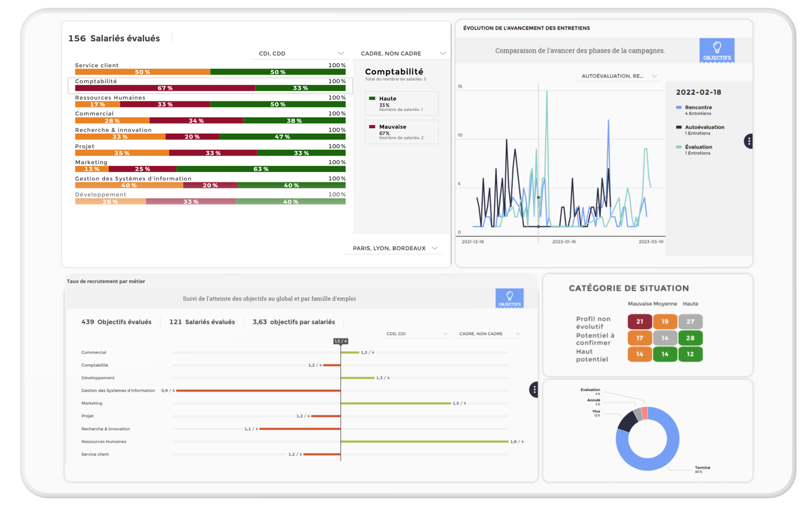Click the Objectifs lightbulb in the recruitment panel
This screenshot has width=812, height=511.
(x=509, y=298)
